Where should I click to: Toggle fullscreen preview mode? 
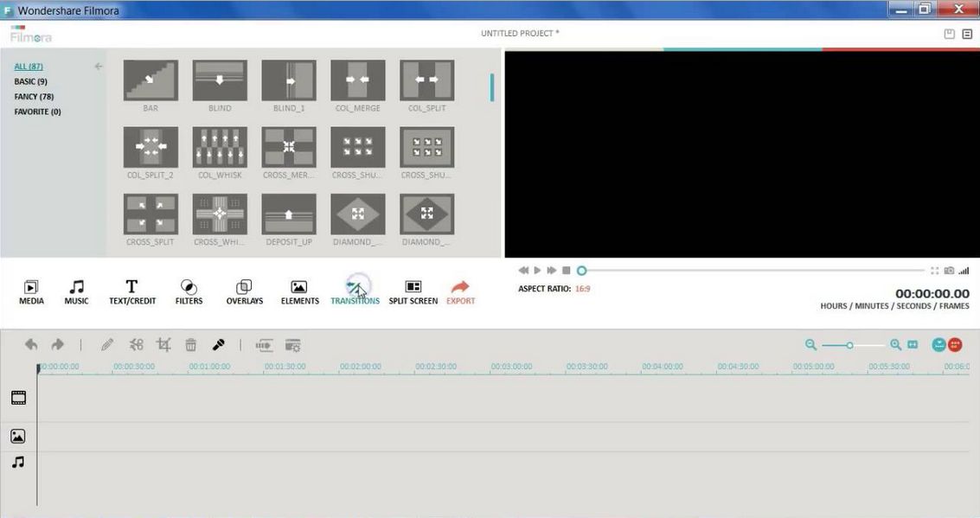click(x=935, y=268)
